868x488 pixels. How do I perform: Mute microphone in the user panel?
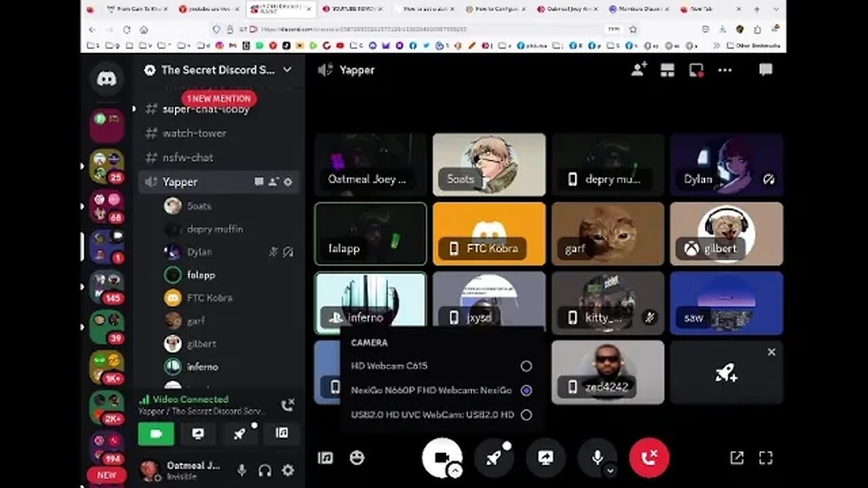[x=241, y=470]
